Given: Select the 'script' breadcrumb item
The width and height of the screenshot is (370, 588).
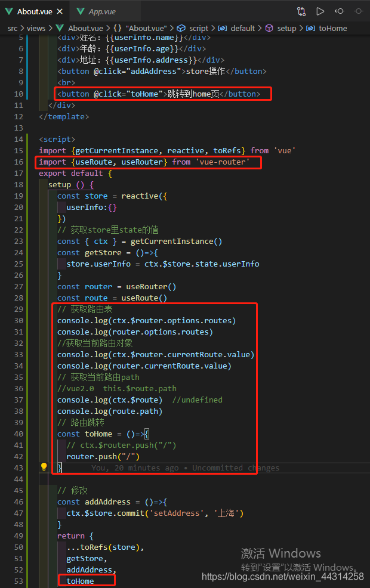Looking at the screenshot, I should point(199,29).
